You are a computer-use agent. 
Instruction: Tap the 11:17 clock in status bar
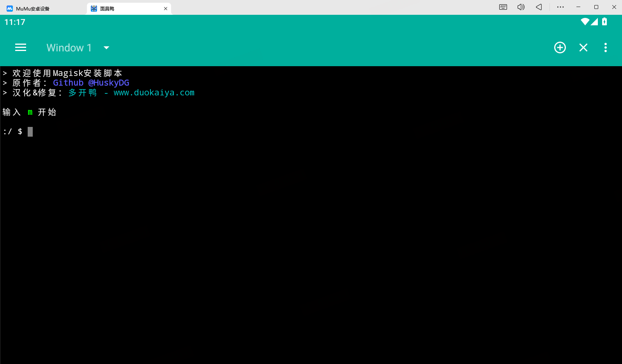tap(15, 22)
